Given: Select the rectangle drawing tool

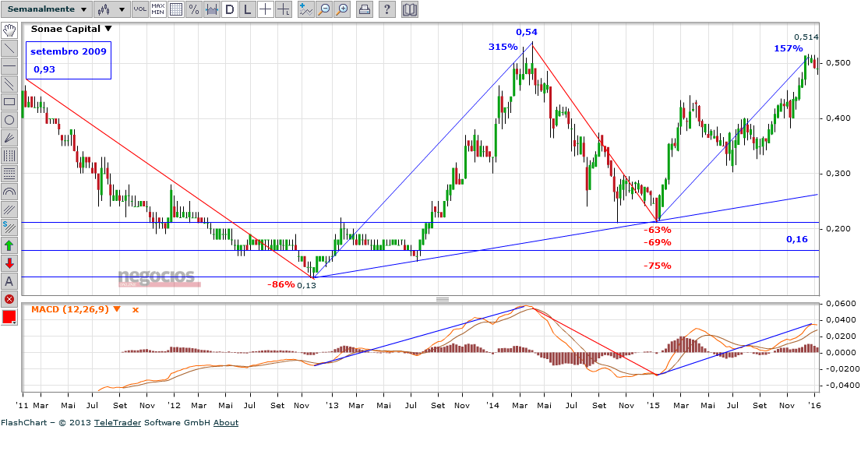Looking at the screenshot, I should pos(9,102).
